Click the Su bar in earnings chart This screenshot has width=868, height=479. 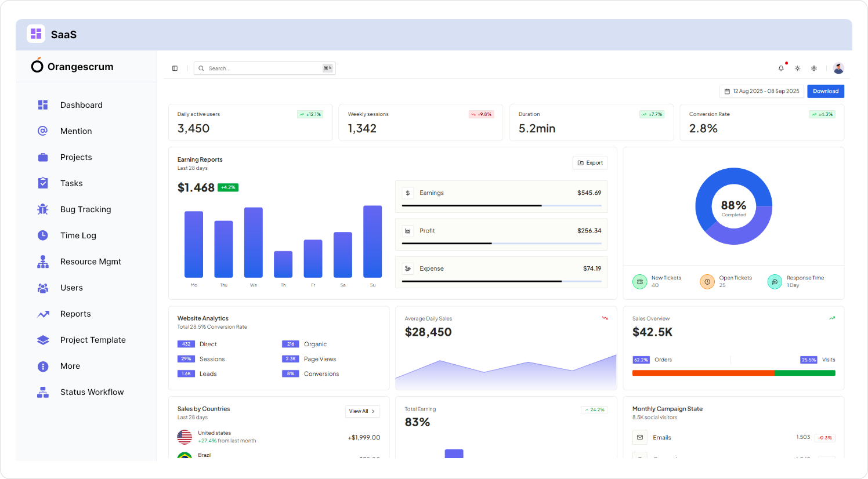click(x=372, y=241)
